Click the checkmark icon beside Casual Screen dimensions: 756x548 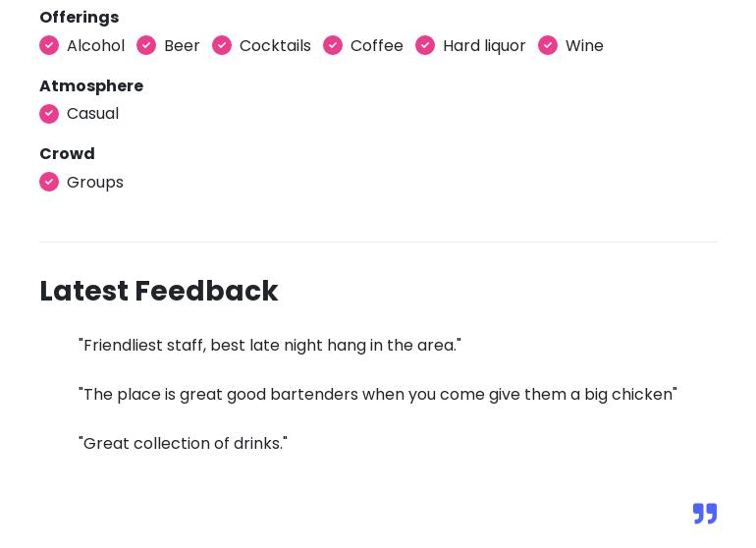(x=49, y=114)
